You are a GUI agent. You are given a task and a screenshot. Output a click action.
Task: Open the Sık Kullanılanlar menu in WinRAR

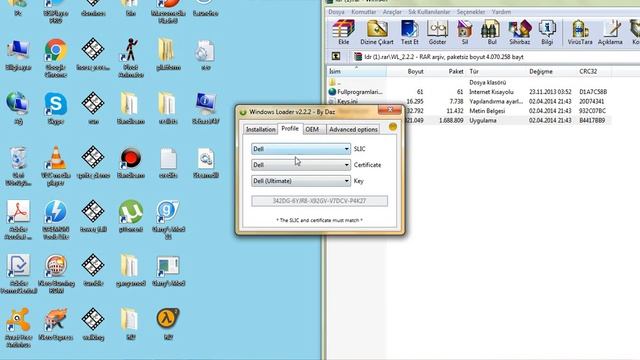(x=429, y=12)
